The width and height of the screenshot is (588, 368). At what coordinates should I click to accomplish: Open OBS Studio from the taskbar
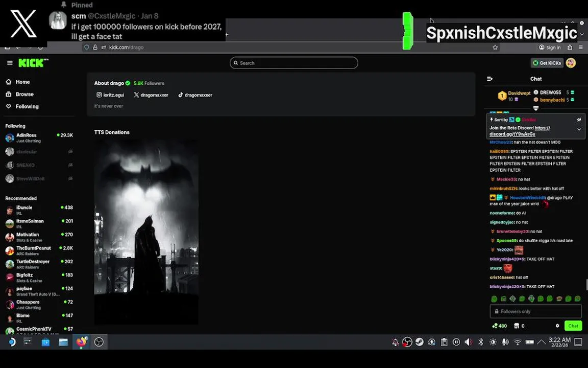(99, 342)
